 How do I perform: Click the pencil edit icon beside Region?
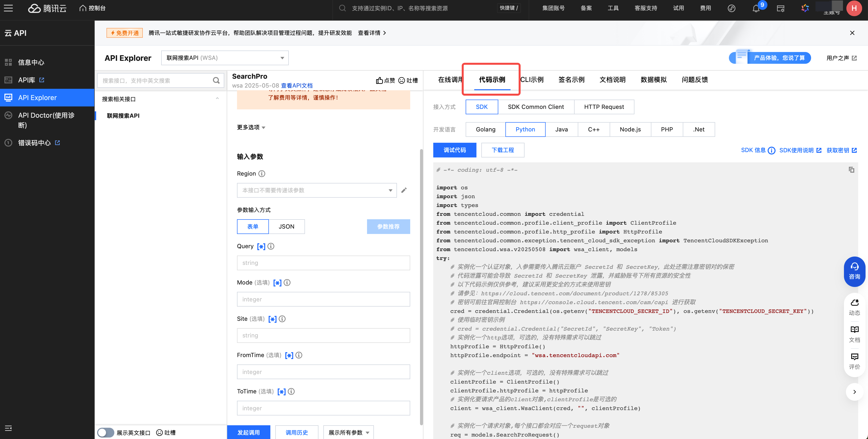pos(404,190)
